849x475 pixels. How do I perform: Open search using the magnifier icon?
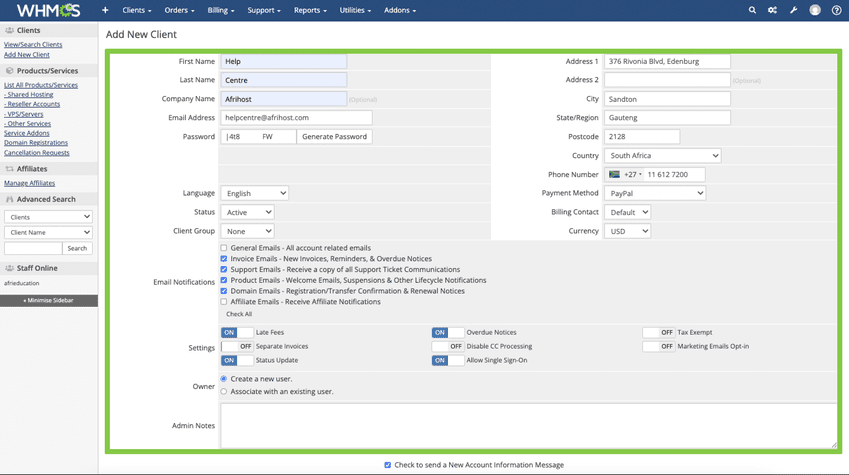[x=752, y=10]
